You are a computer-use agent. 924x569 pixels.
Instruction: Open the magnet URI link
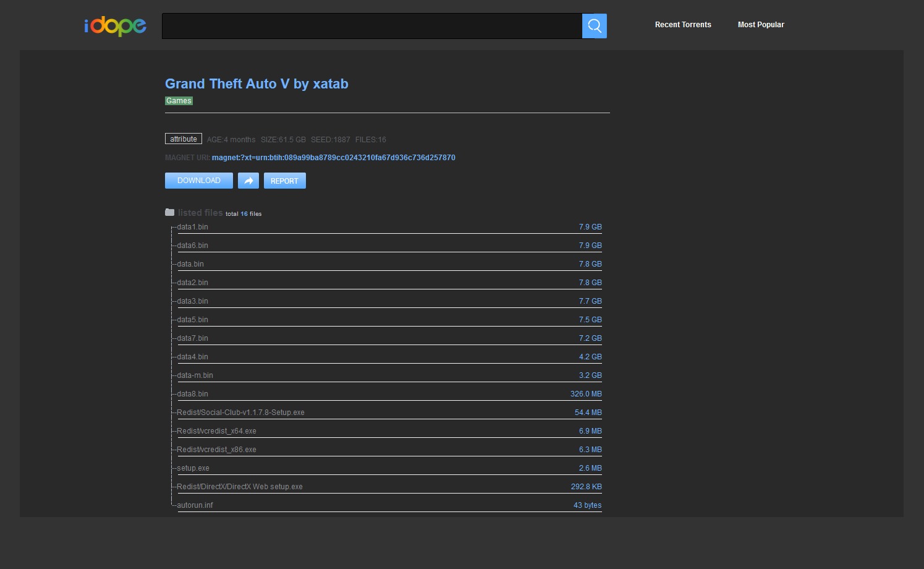coord(334,158)
